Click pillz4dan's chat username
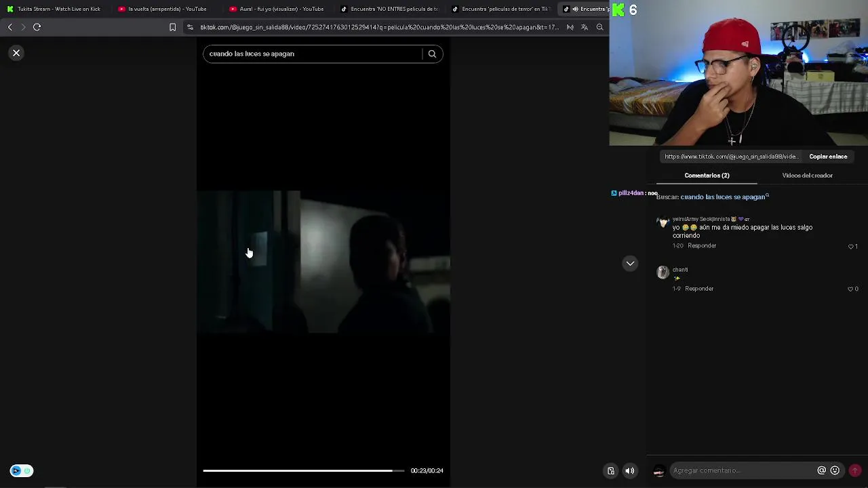 (631, 193)
